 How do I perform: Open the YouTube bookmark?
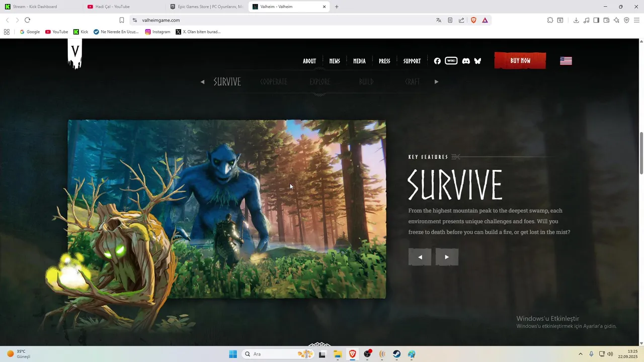coord(56,32)
